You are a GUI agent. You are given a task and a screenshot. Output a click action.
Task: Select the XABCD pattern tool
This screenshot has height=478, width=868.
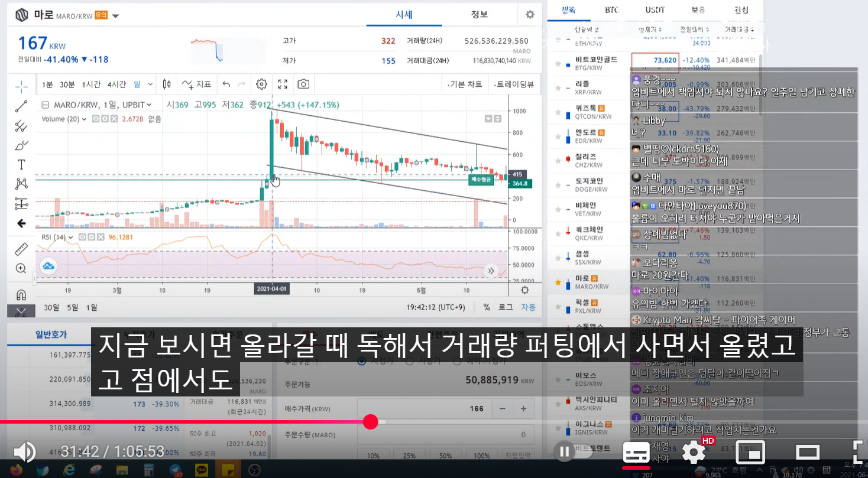tap(21, 184)
